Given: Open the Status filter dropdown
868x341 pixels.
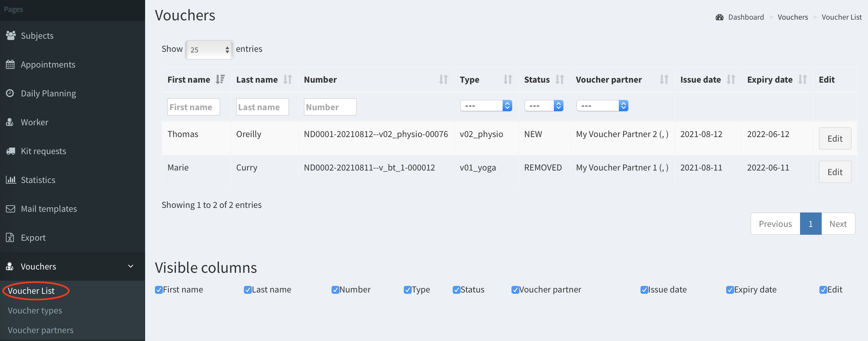Looking at the screenshot, I should 543,106.
